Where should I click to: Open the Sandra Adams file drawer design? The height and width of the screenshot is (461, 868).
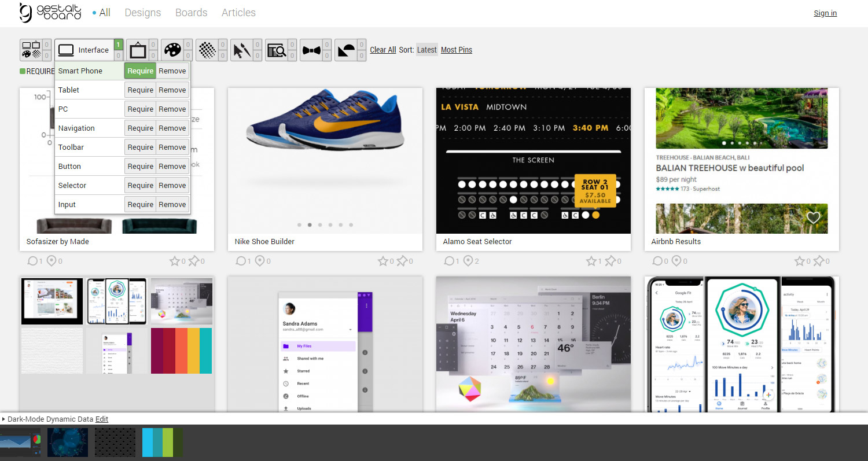coord(325,344)
